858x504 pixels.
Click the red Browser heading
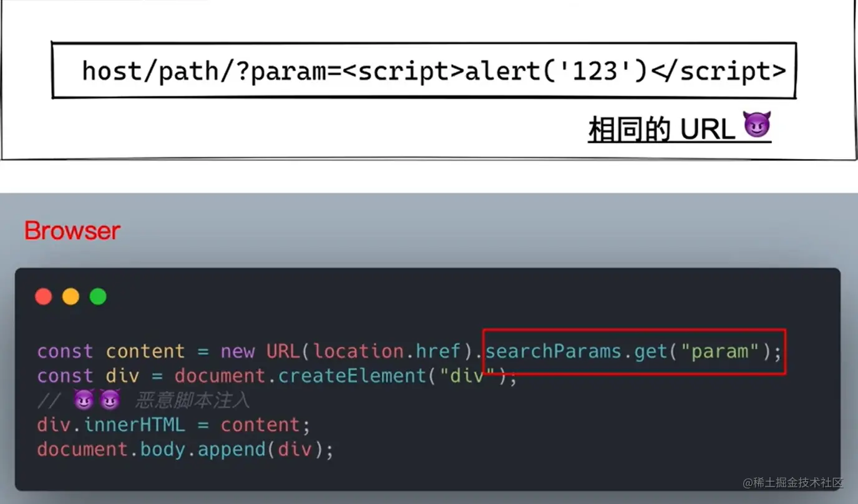click(x=72, y=231)
